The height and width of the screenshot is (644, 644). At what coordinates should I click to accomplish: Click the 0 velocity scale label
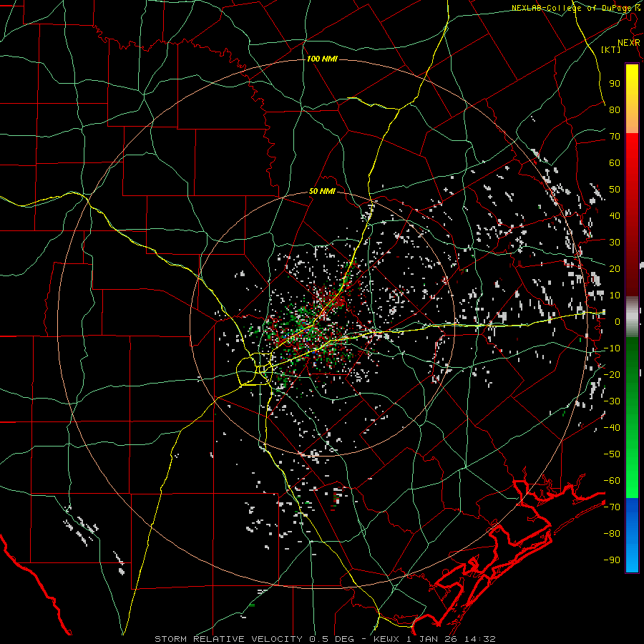[618, 321]
